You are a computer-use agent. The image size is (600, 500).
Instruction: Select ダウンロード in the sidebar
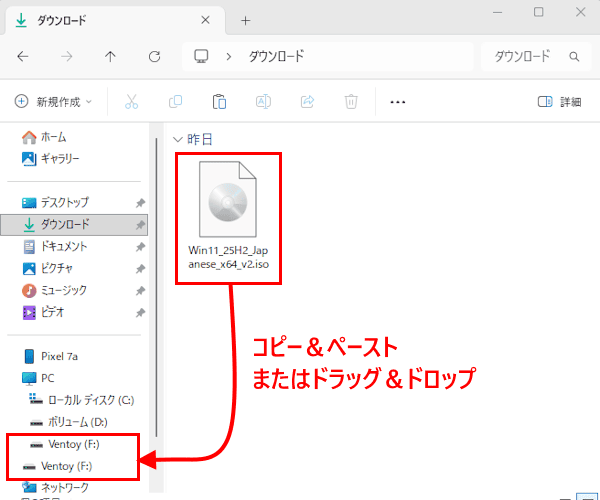(74, 225)
